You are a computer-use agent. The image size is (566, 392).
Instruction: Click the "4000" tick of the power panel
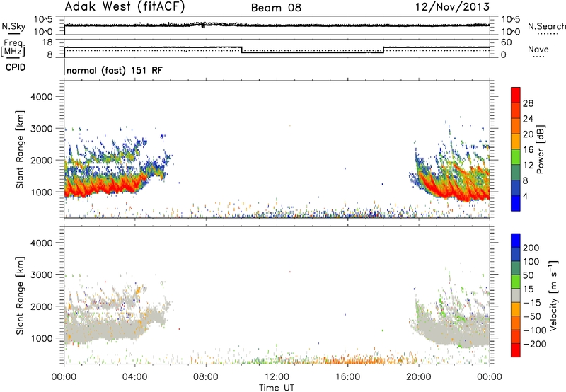click(42, 97)
